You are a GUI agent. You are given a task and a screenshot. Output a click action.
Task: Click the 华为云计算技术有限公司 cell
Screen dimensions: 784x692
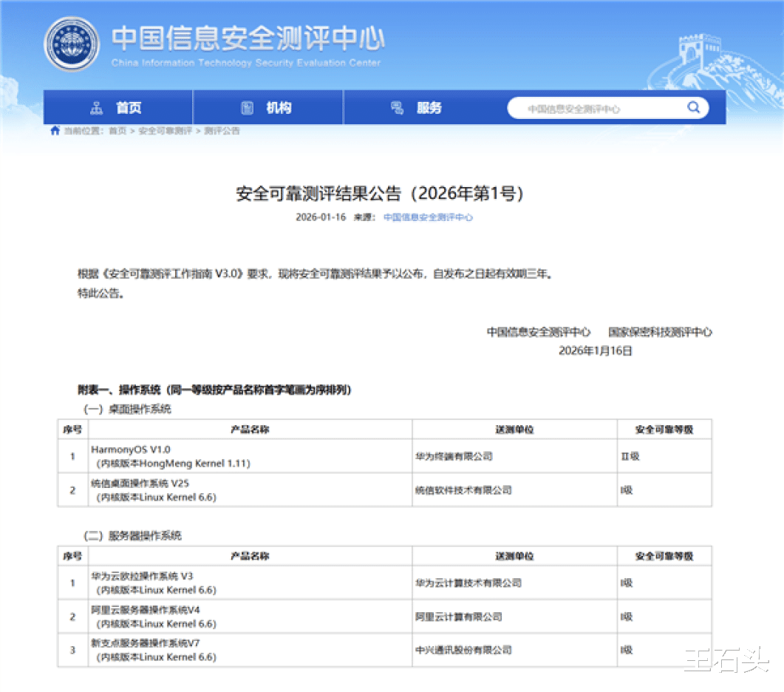tap(514, 583)
